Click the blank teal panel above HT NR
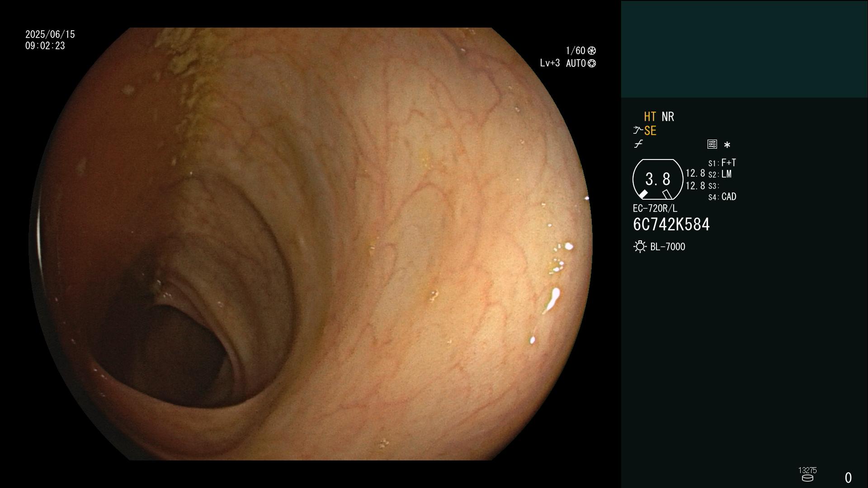The width and height of the screenshot is (868, 488). pyautogui.click(x=744, y=49)
